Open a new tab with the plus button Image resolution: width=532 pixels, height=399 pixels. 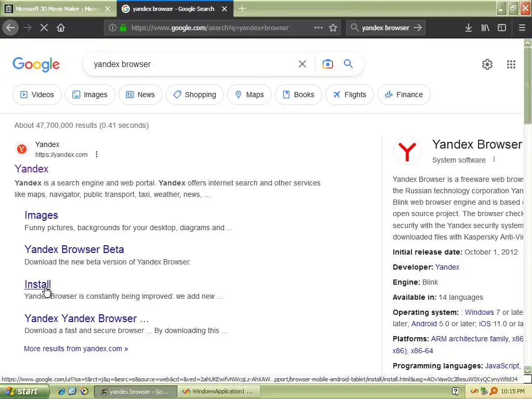pyautogui.click(x=242, y=8)
